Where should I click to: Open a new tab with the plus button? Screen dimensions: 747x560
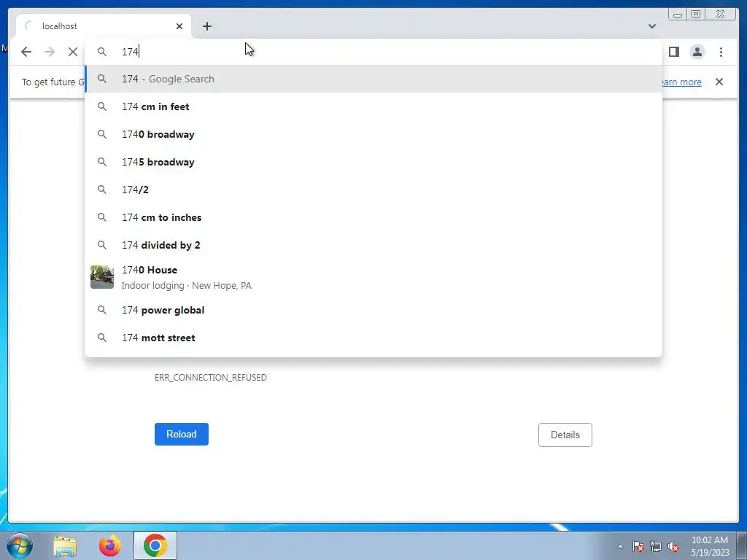tap(206, 26)
